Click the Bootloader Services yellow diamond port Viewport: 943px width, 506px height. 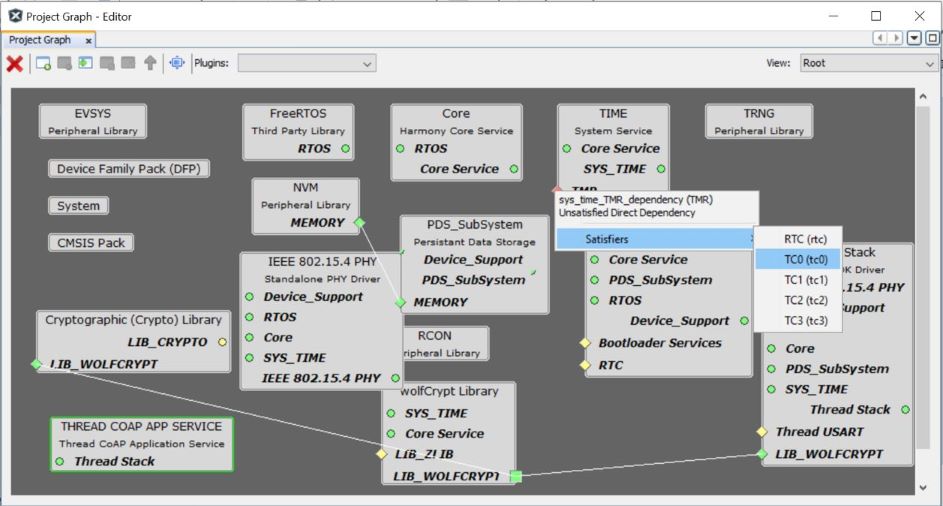click(585, 343)
